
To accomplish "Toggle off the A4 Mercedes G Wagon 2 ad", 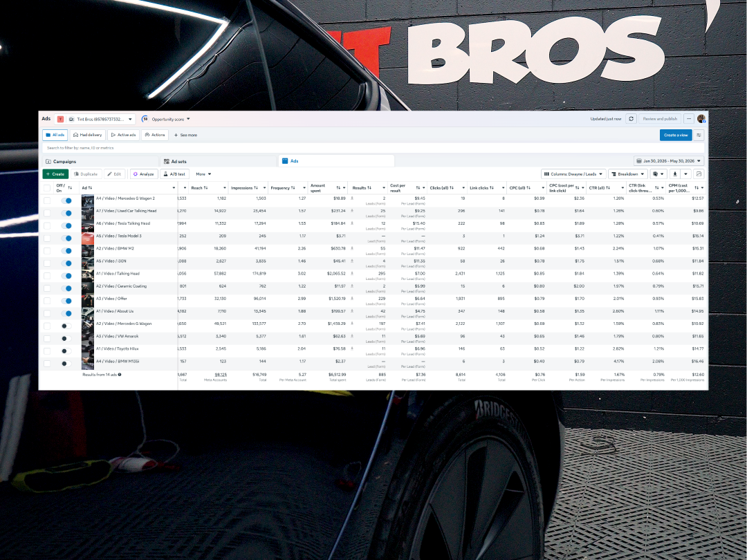I will (66, 200).
